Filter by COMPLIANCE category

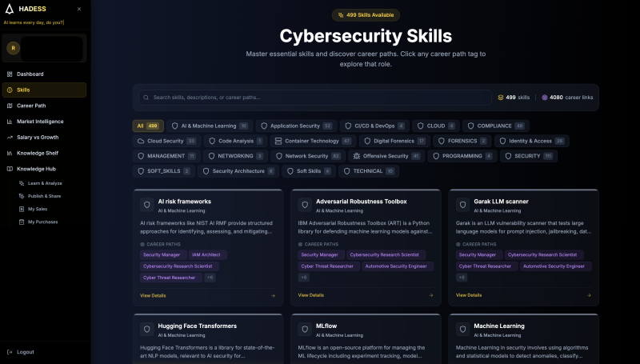pos(496,126)
